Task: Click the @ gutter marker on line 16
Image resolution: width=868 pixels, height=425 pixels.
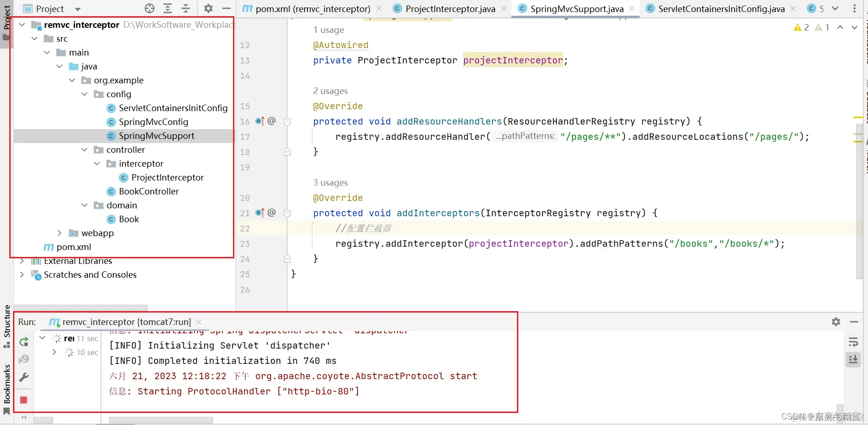Action: click(x=271, y=121)
